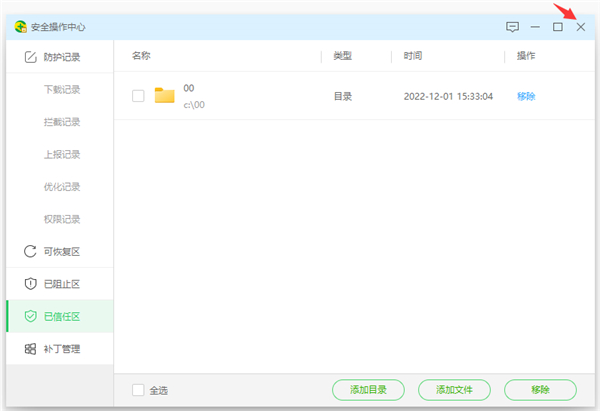Close the 安全操作中心 window
This screenshot has width=600, height=411.
coord(580,27)
